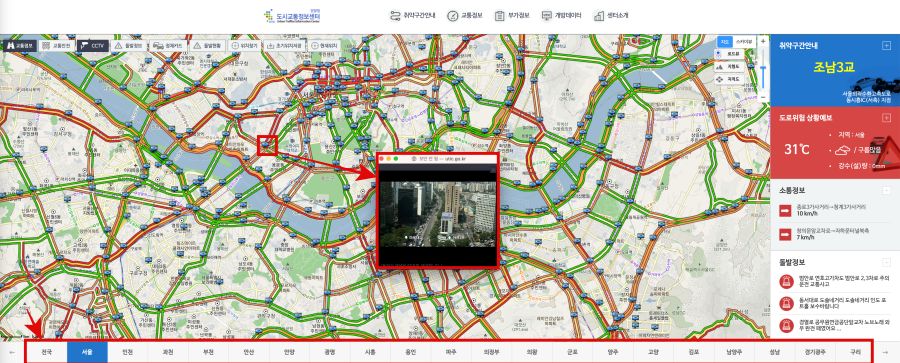Screen dimensions: 900x363
Task: Expand the 도로위험 상황예보 panel plus icon
Action: 886,117
